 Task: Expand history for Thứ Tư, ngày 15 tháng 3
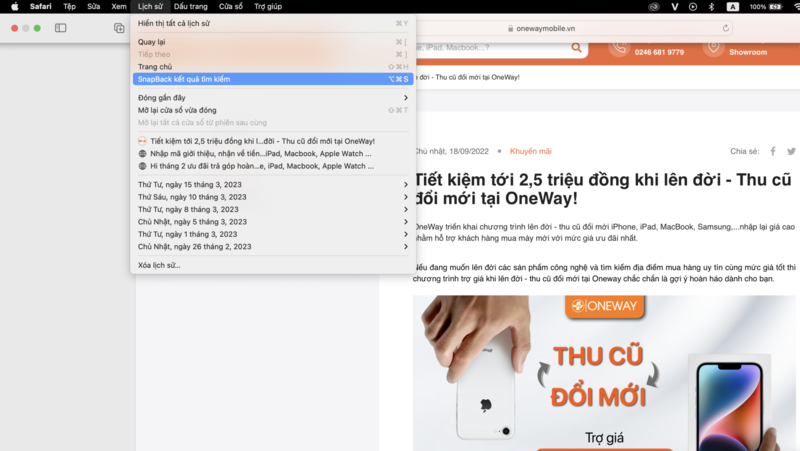pyautogui.click(x=405, y=185)
